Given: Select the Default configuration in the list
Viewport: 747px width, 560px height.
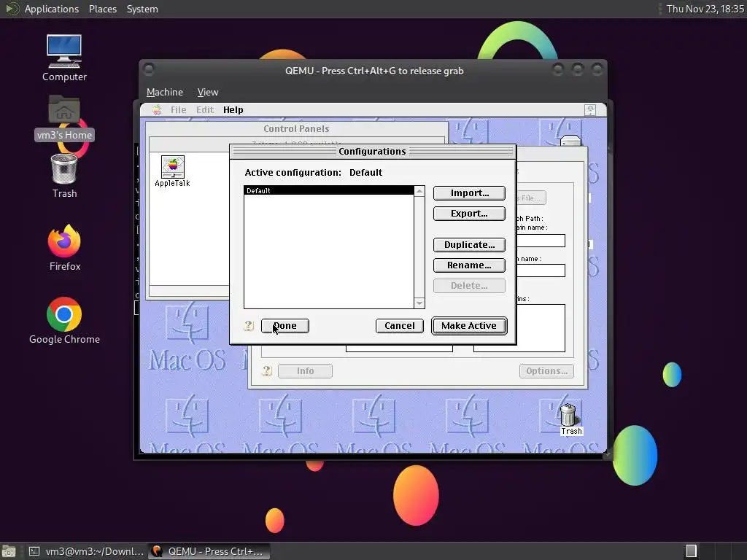Looking at the screenshot, I should click(x=329, y=190).
